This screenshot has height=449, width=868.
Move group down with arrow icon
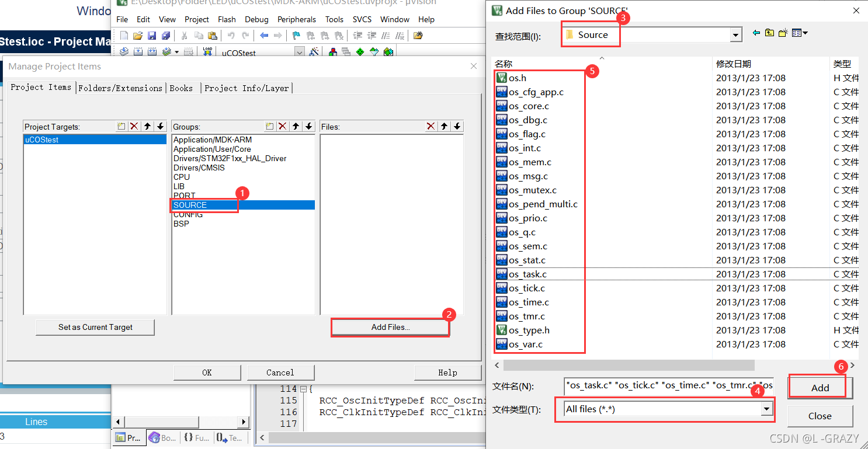coord(308,126)
